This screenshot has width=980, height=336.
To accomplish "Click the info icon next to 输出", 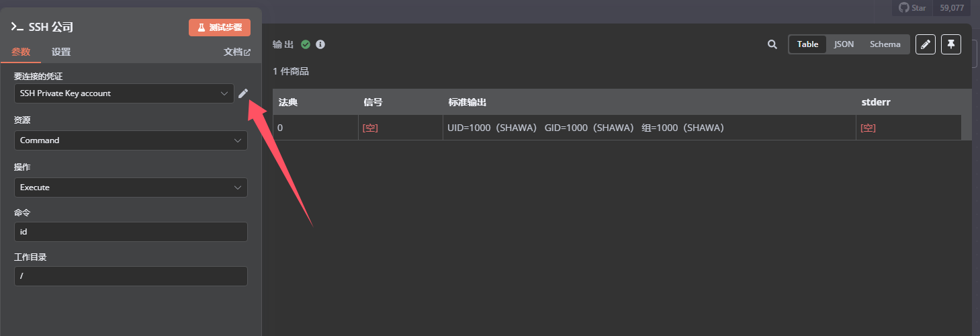I will point(320,44).
